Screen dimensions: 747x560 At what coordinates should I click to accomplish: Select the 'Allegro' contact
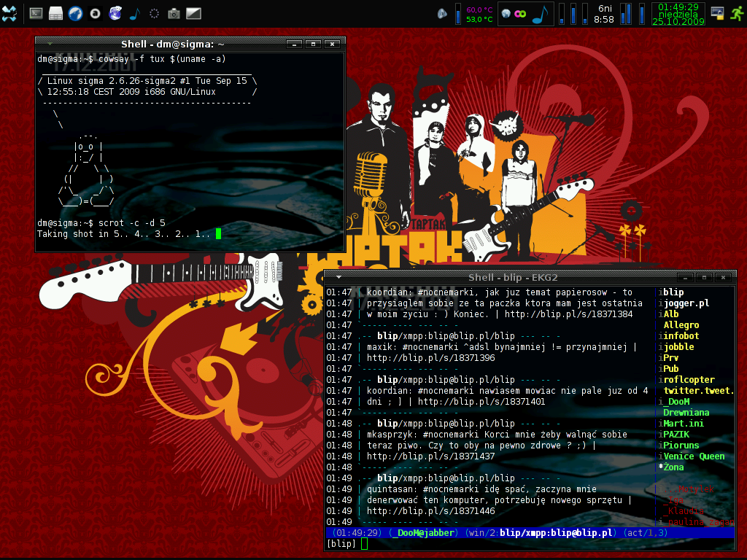[x=681, y=324]
